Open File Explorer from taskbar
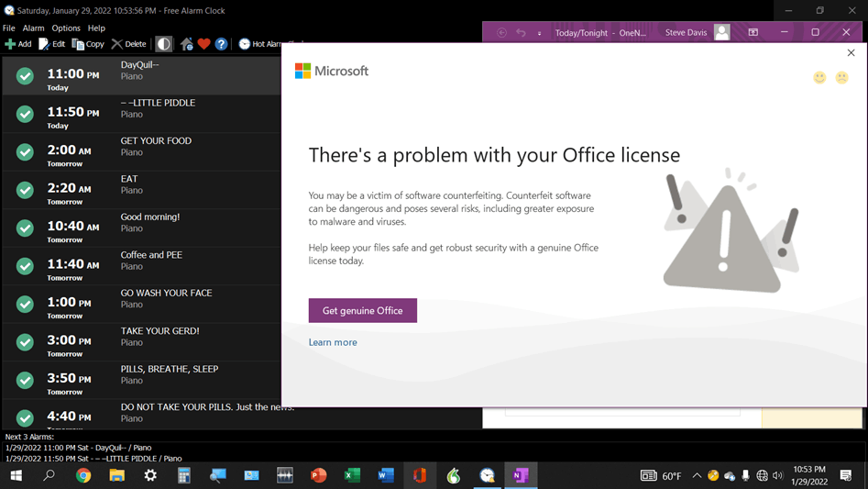This screenshot has height=489, width=868. pyautogui.click(x=116, y=475)
